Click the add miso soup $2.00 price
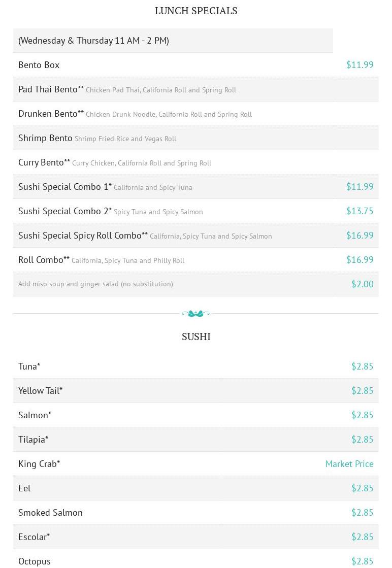The height and width of the screenshot is (568, 392). click(x=362, y=284)
